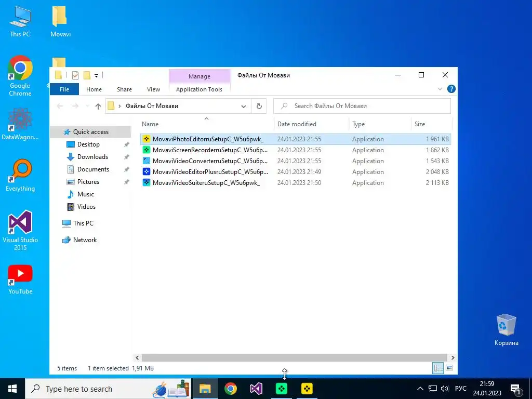Switch to the Share ribbon tab
This screenshot has height=399, width=532.
click(124, 89)
